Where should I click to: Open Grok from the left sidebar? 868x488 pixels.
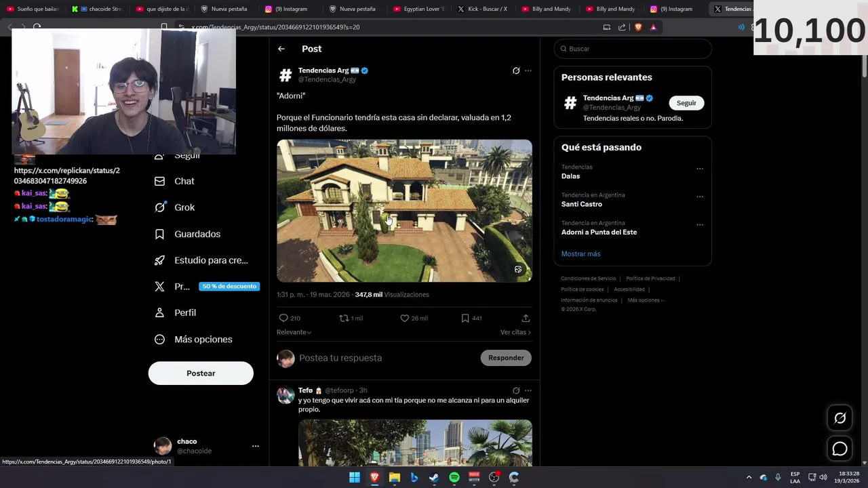point(175,207)
